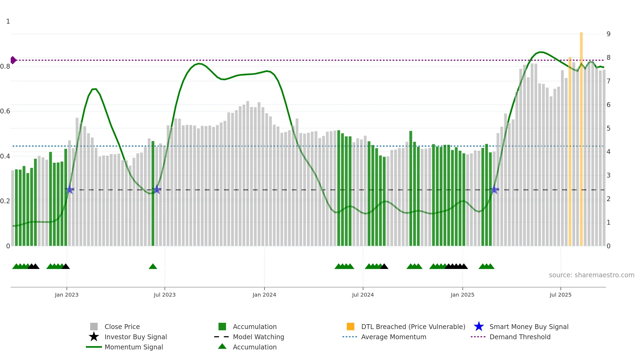Screen dimensions: 644x362
Task: Click the black Investor Buy Signal star
Action: (94, 337)
